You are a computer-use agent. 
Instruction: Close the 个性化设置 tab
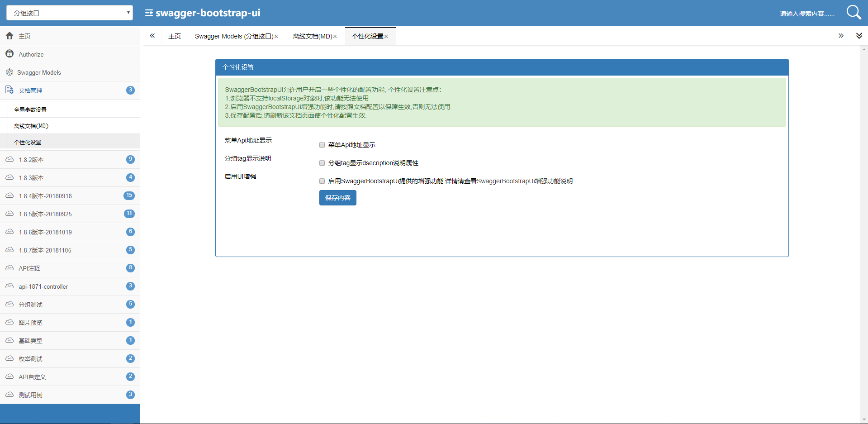coord(386,37)
